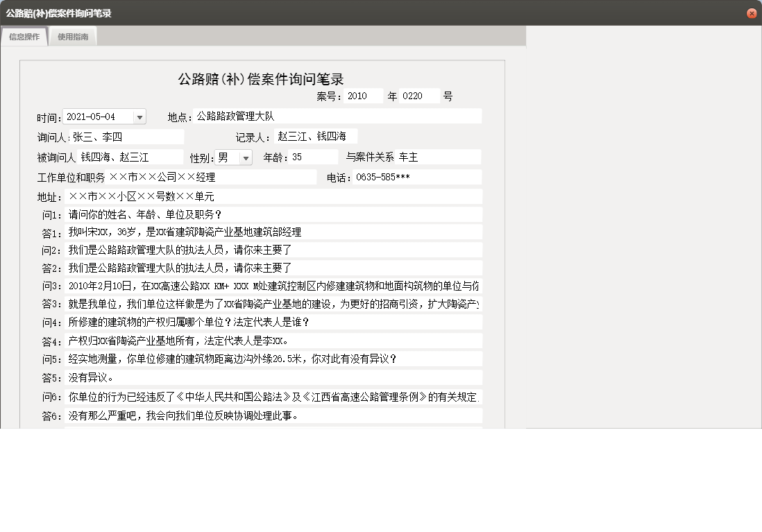Click the 答1 answer field about 宋XX

[271, 233]
